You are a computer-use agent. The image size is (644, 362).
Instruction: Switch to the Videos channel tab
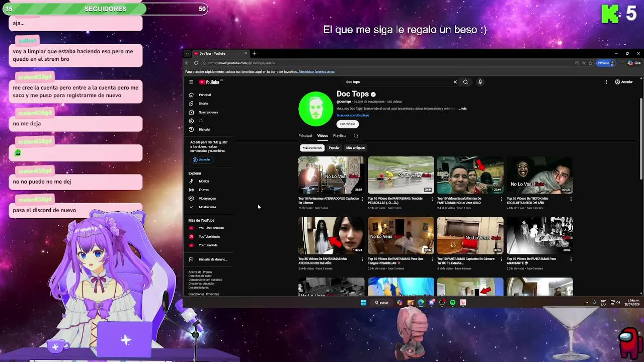pos(323,136)
